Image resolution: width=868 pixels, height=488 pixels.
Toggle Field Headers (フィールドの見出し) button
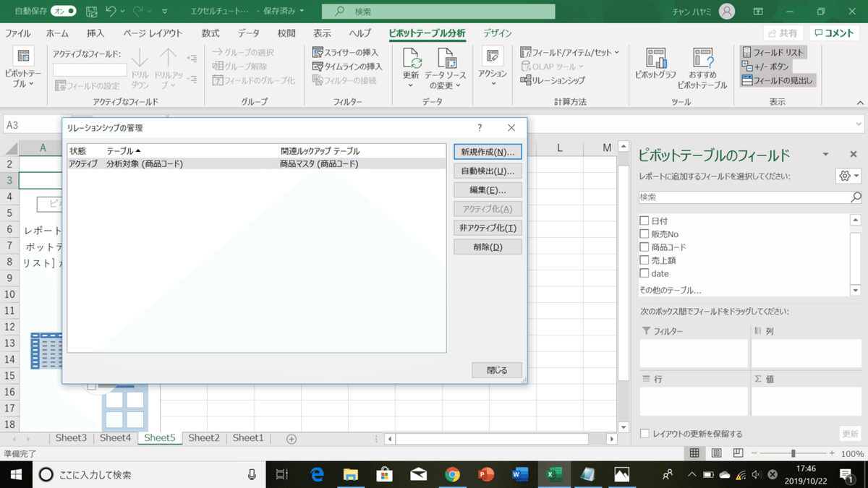click(778, 80)
